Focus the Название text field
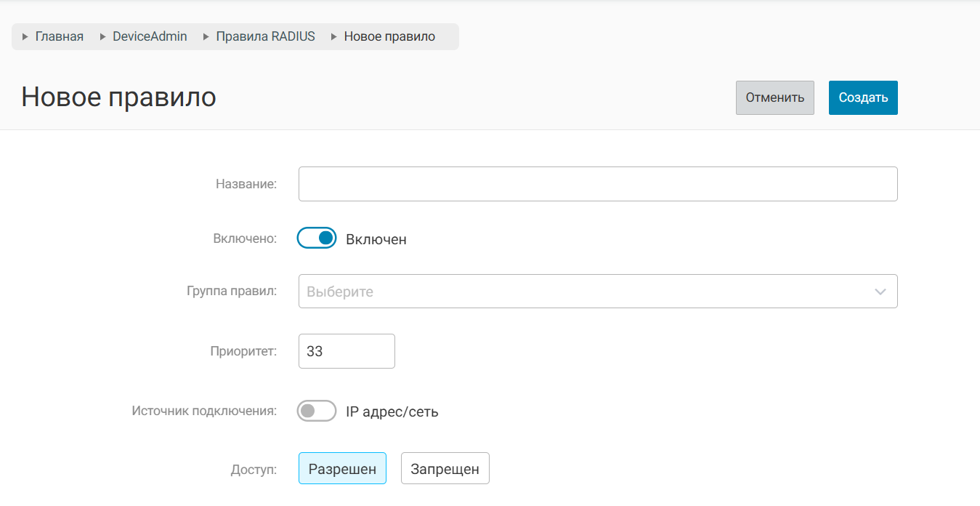The image size is (980, 506). [x=598, y=184]
